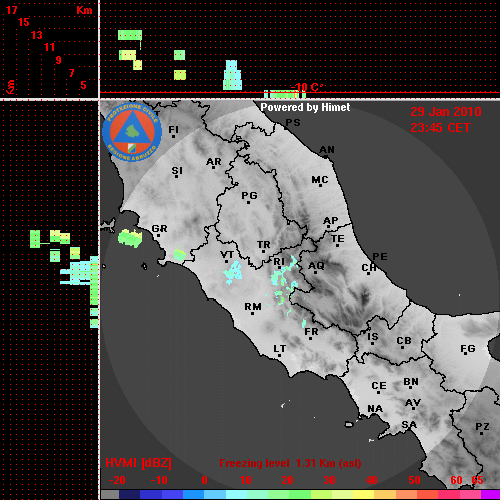Image resolution: width=500 pixels, height=500 pixels.
Task: Click the FR city label
Action: 311,332
